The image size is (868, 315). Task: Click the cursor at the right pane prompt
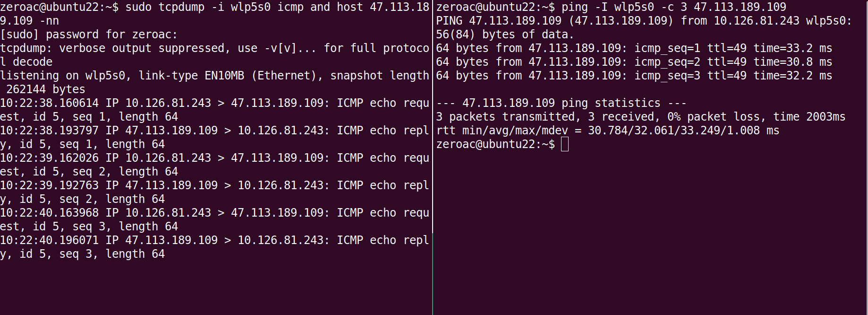click(x=564, y=144)
